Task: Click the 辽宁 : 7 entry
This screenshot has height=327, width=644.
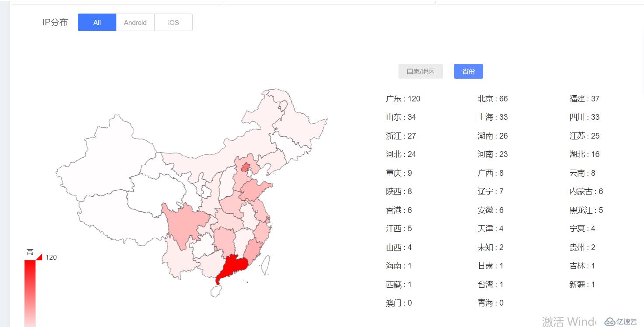Action: [x=491, y=191]
